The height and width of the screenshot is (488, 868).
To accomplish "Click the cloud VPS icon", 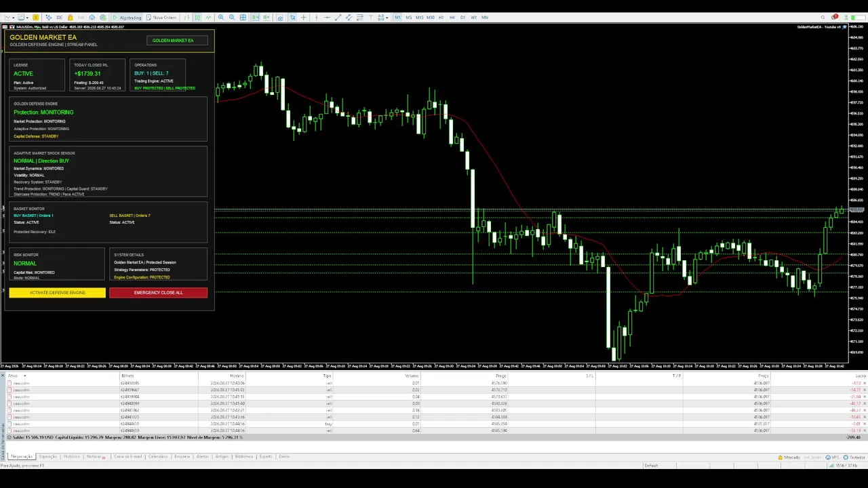I will 92,17.
